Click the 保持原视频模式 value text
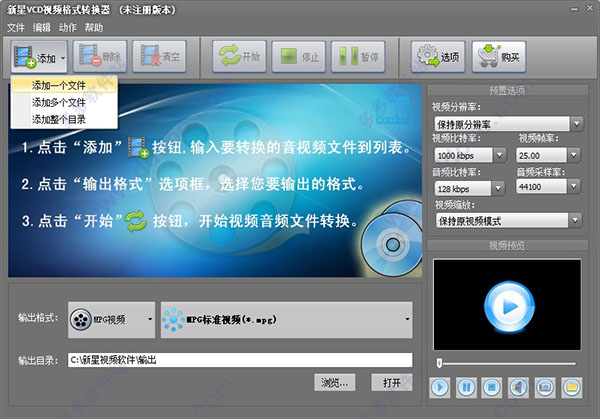 (x=470, y=221)
